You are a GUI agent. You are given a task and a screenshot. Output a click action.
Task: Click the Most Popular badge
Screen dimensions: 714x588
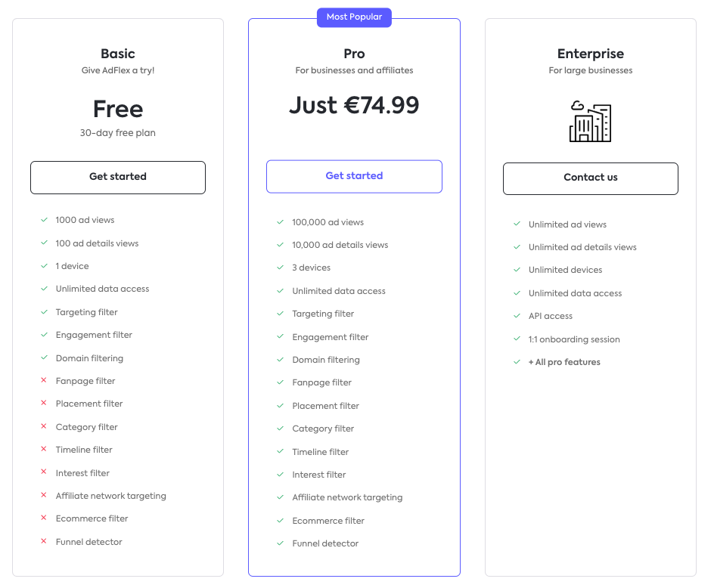(354, 17)
